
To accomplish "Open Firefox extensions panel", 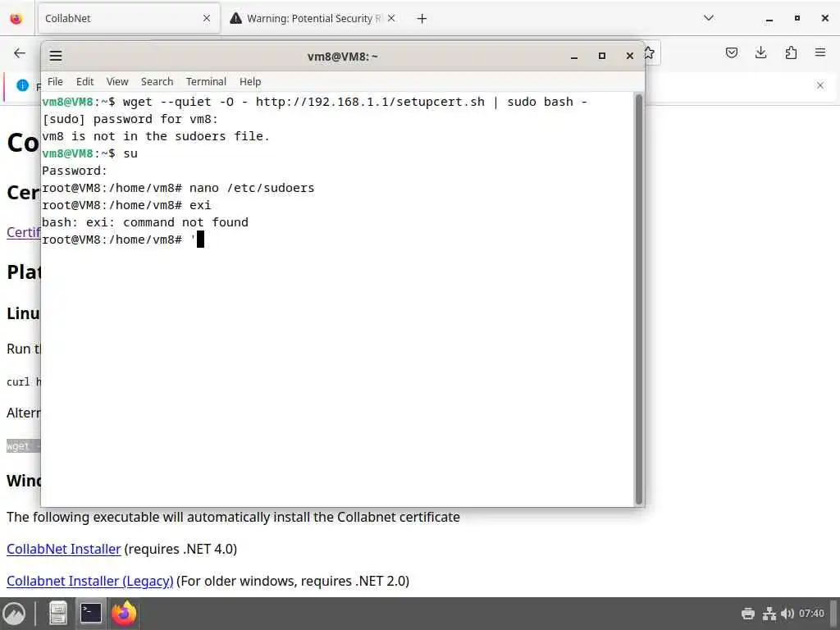I will (791, 52).
